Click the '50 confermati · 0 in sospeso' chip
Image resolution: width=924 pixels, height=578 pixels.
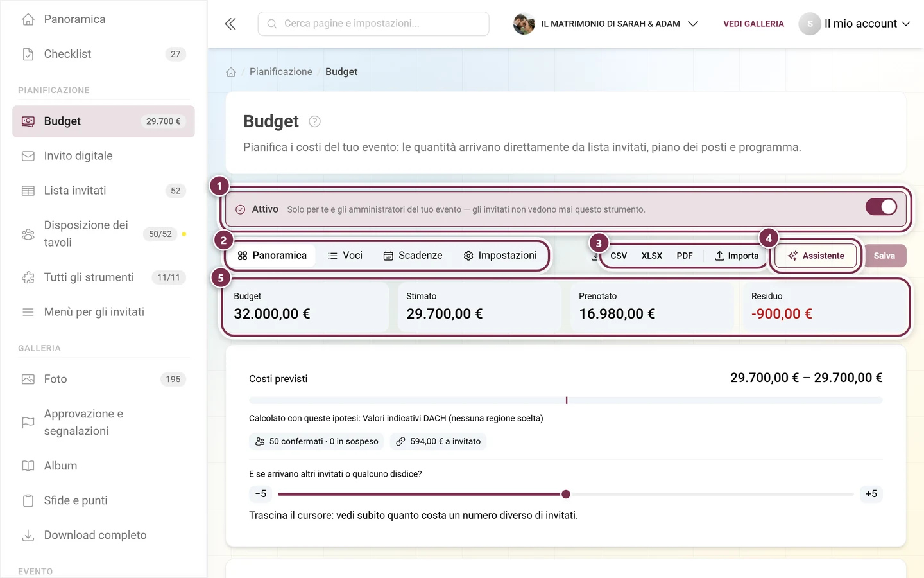[x=316, y=441]
